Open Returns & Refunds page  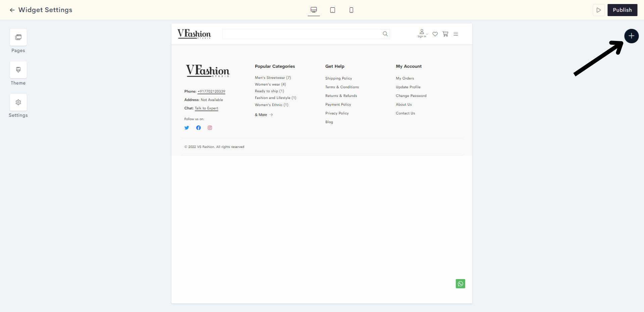point(341,96)
